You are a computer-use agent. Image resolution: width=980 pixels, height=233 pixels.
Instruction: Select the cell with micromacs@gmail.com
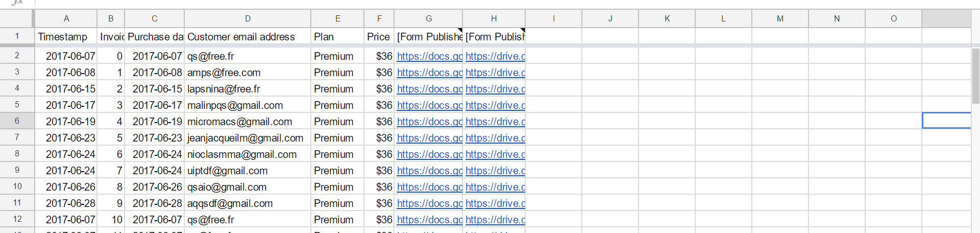click(248, 122)
